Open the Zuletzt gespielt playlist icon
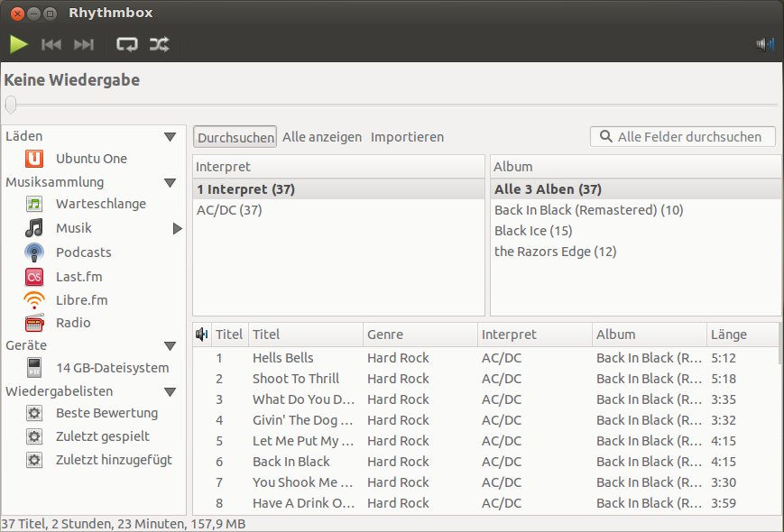Screen dimensions: 784x532 pos(34,436)
